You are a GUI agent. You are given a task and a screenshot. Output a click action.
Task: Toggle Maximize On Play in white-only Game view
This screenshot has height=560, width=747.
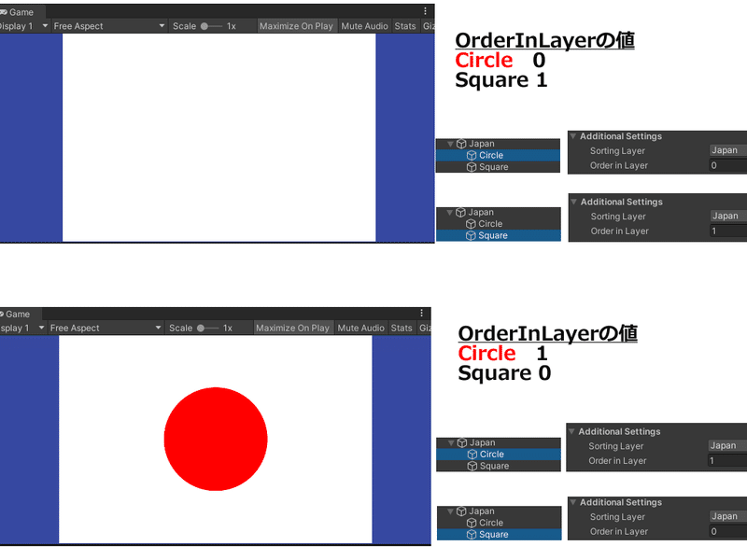[x=296, y=26]
